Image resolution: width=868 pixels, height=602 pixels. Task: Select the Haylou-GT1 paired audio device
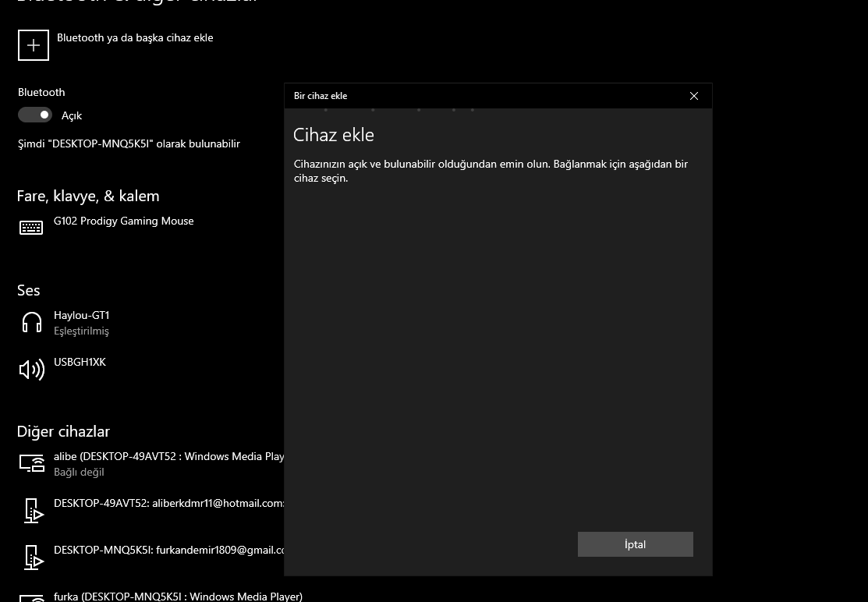(x=82, y=316)
